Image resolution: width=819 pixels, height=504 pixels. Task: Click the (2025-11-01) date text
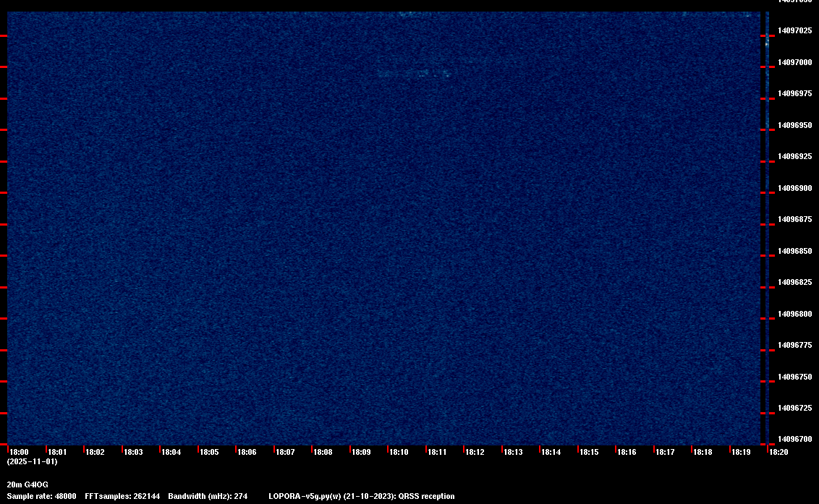coord(33,461)
